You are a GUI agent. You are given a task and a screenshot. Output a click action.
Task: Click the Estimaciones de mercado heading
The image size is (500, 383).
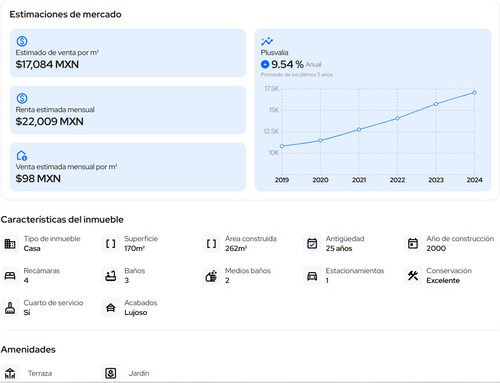point(65,14)
